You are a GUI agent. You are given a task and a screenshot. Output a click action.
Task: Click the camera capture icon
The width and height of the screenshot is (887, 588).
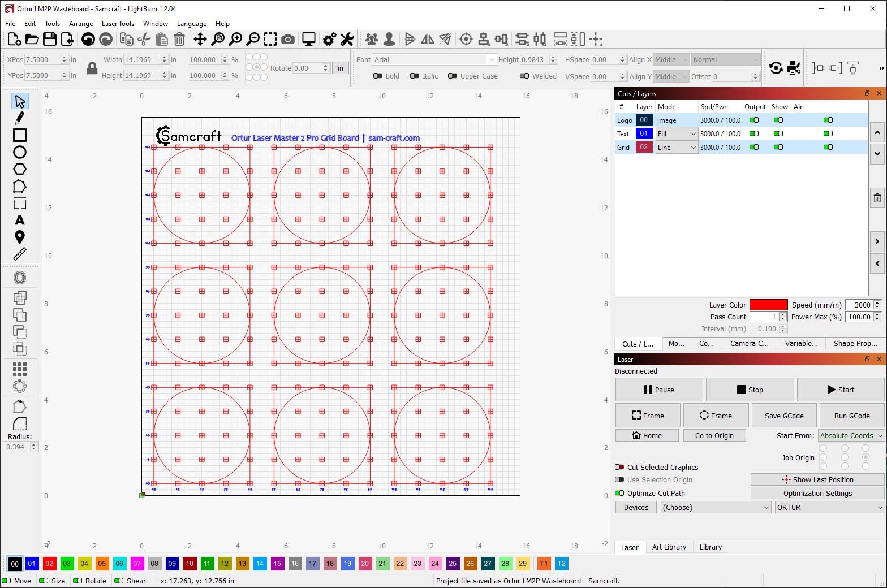(288, 39)
